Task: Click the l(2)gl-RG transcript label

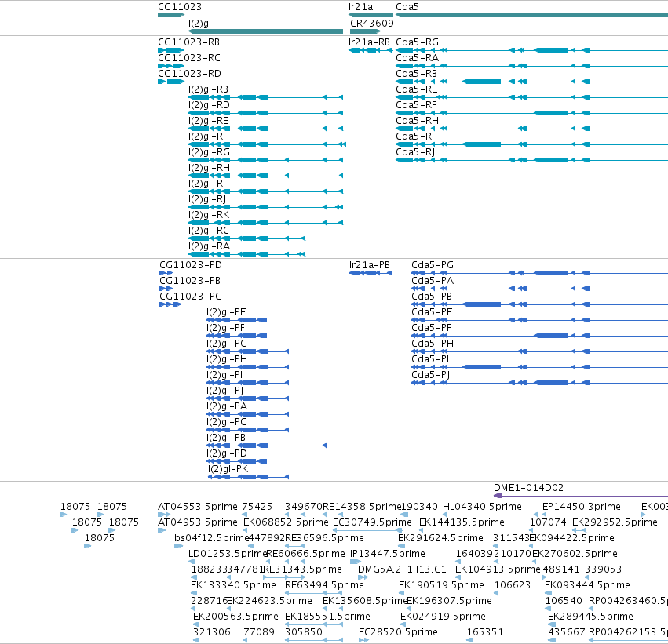Action: click(209, 152)
